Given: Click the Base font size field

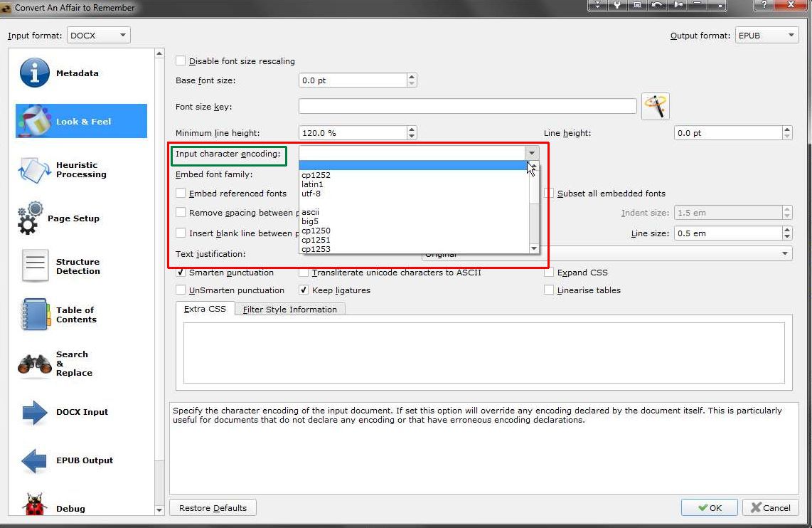Looking at the screenshot, I should pyautogui.click(x=353, y=80).
